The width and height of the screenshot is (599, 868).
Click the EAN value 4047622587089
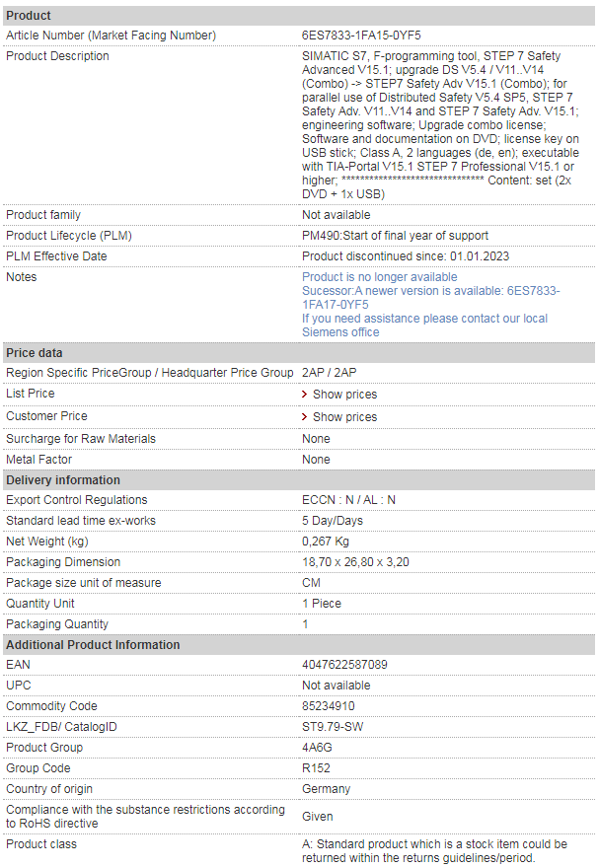click(344, 664)
